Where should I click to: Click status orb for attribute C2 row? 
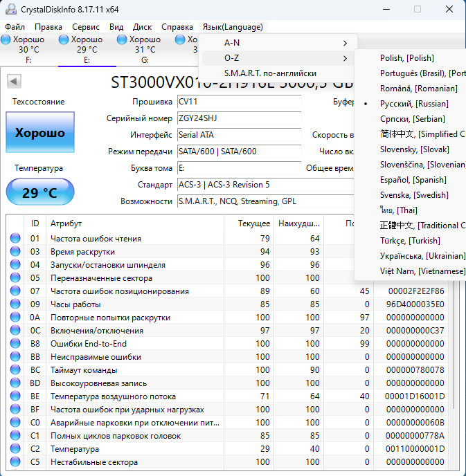click(15, 449)
